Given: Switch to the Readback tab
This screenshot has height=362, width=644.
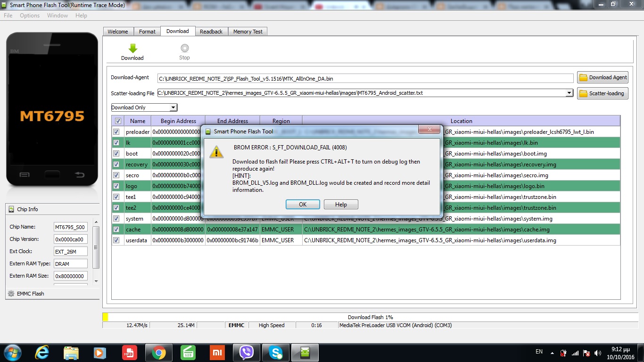Looking at the screenshot, I should click(x=211, y=32).
